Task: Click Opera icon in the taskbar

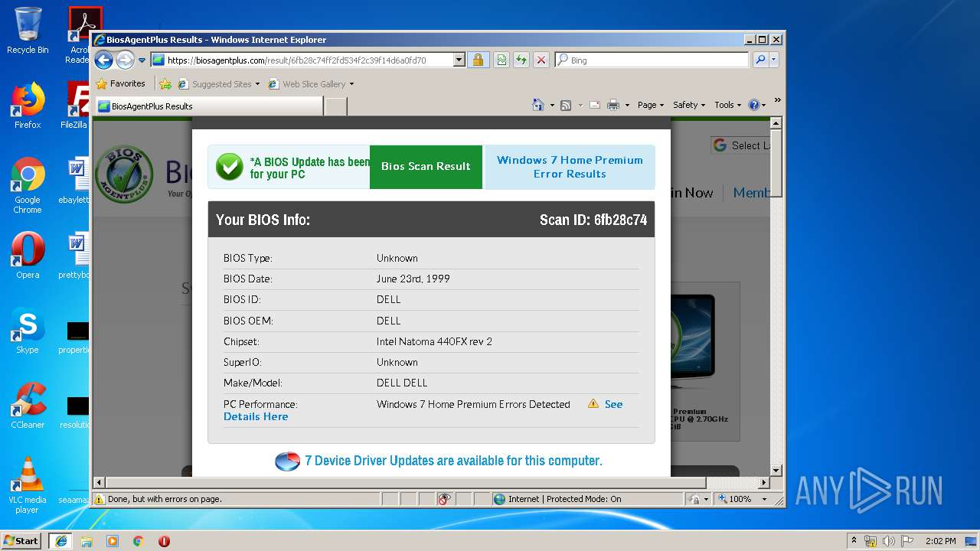Action: pos(164,541)
